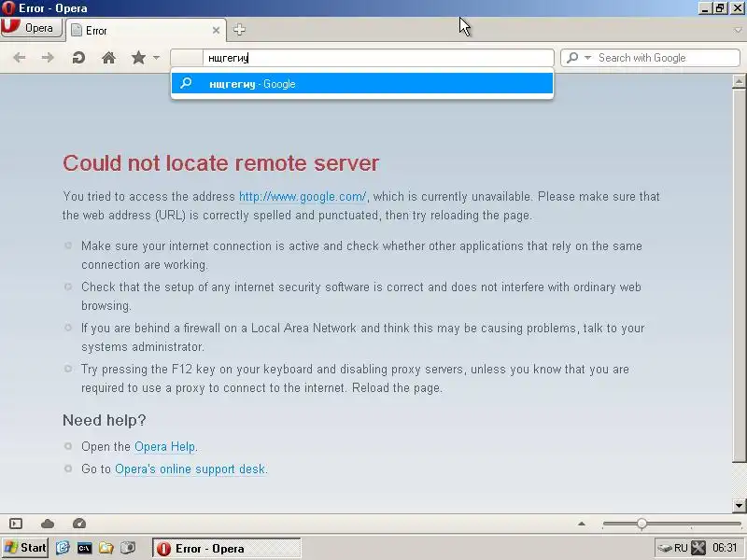Image resolution: width=747 pixels, height=560 pixels.
Task: Go back using the back arrow
Action: 19,58
